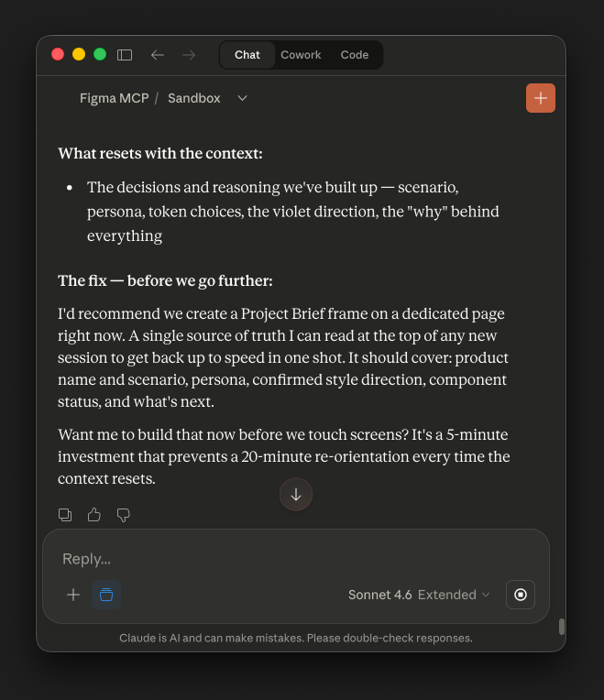
Task: Add an attachment with the plus icon
Action: click(x=73, y=595)
